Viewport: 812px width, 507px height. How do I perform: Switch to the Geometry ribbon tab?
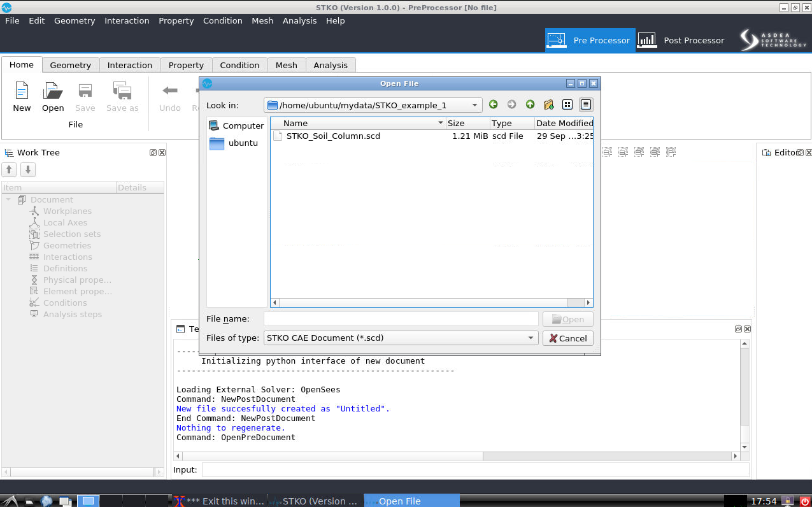pos(71,65)
